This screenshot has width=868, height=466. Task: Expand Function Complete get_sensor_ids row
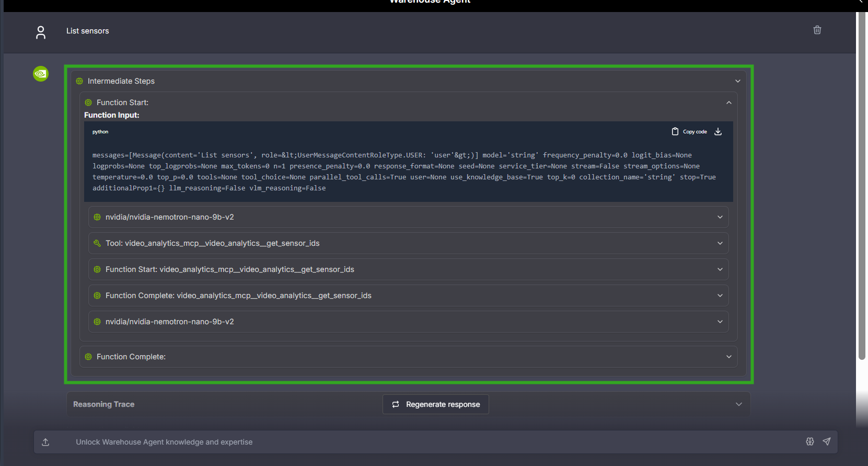720,295
